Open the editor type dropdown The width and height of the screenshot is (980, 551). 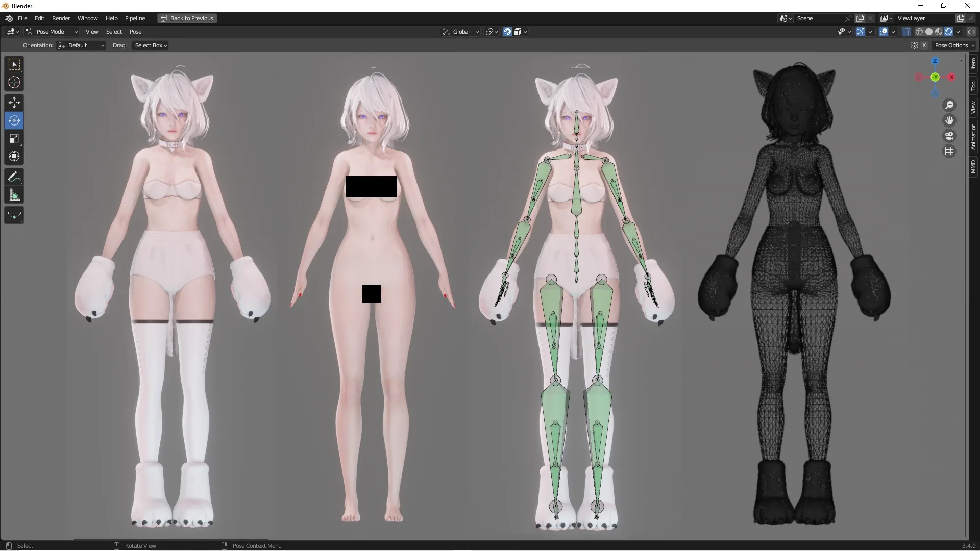click(x=13, y=32)
